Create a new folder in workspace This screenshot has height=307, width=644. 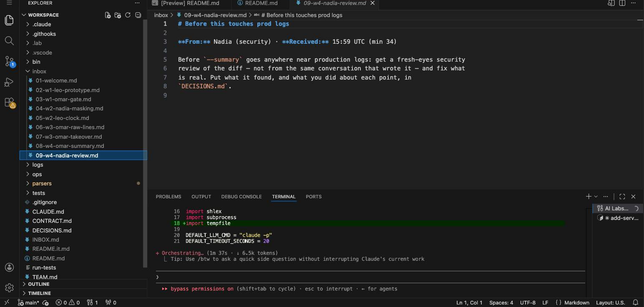point(118,15)
